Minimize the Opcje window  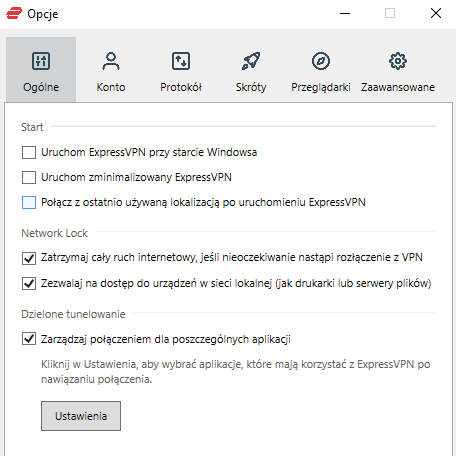[345, 14]
